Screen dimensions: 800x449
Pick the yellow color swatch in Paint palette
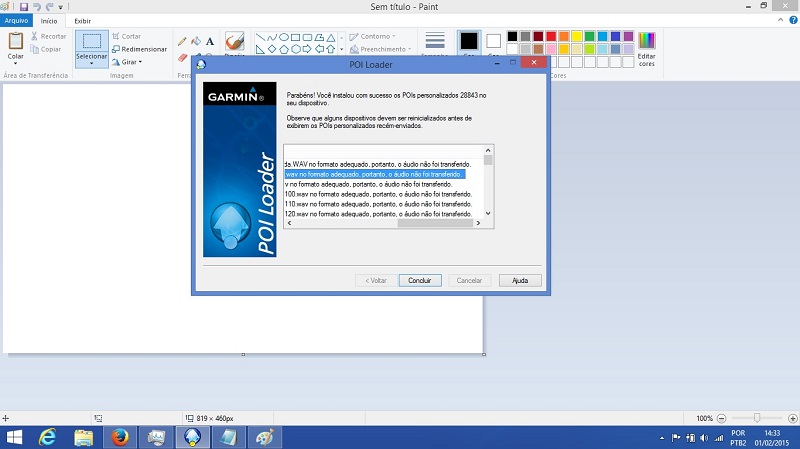pyautogui.click(x=577, y=36)
